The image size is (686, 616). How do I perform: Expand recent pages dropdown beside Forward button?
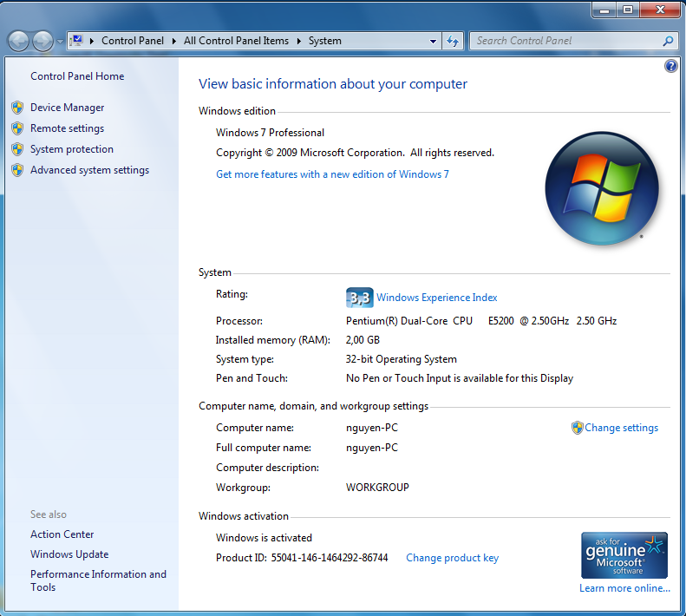tap(60, 41)
